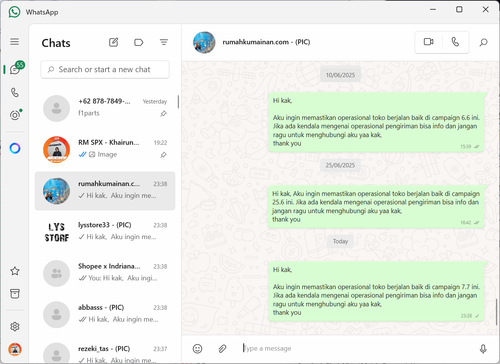
Task: Open rumahkumainan.com header profile picture
Action: coord(204,42)
